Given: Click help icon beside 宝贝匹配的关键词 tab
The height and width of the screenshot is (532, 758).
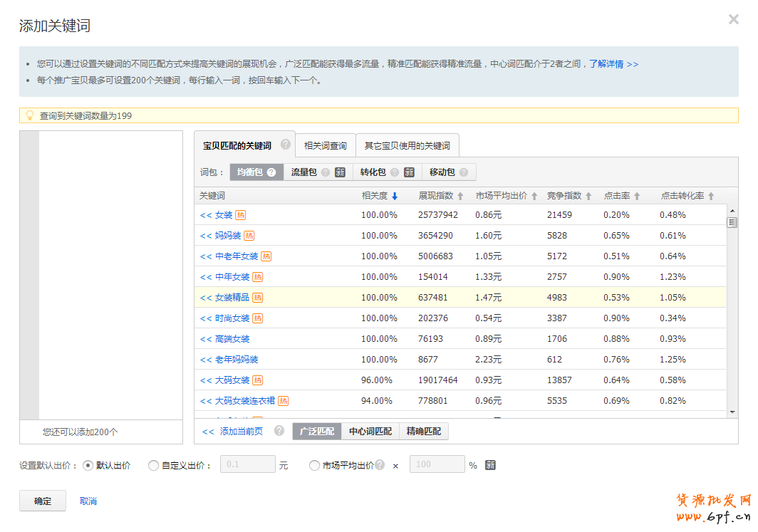Looking at the screenshot, I should [x=286, y=145].
